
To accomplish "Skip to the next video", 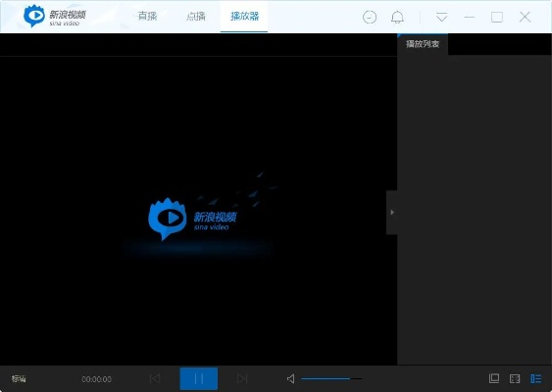I will 242,378.
